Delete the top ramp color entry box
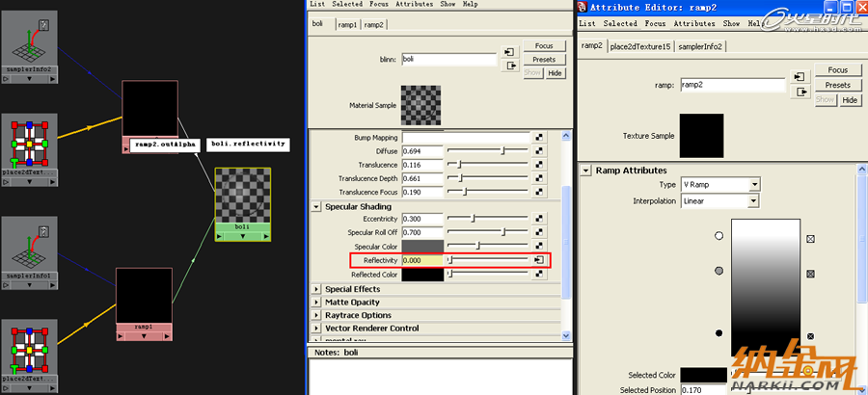This screenshot has width=868, height=395. pos(810,239)
